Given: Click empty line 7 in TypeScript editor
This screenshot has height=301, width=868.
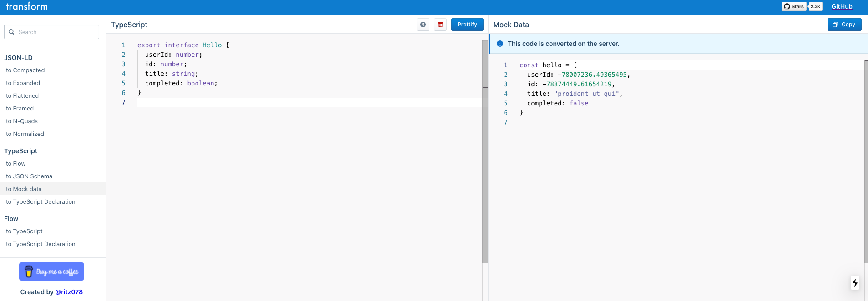Looking at the screenshot, I should pos(309,102).
